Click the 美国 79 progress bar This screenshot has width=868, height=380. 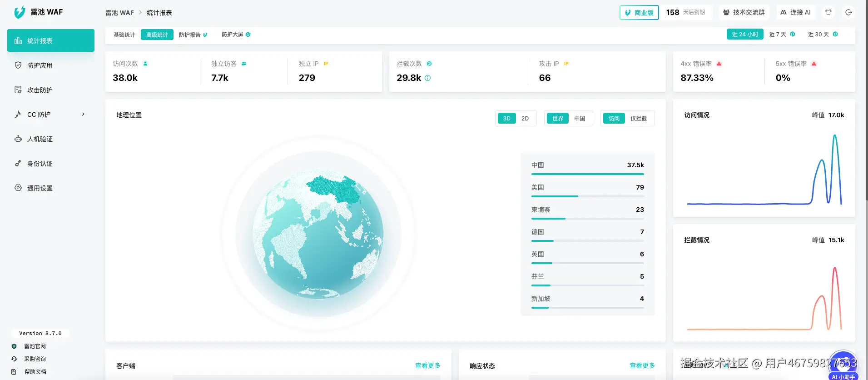point(588,196)
